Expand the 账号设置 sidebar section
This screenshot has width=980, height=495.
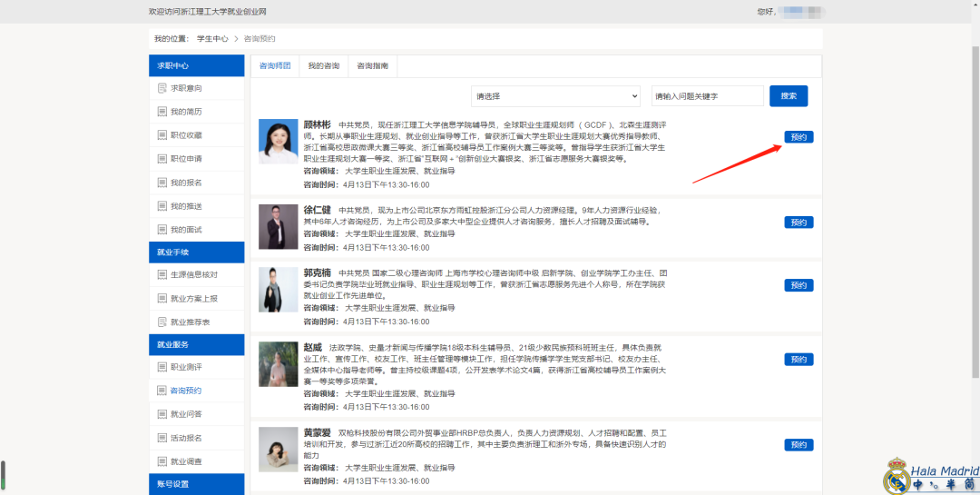click(x=196, y=484)
